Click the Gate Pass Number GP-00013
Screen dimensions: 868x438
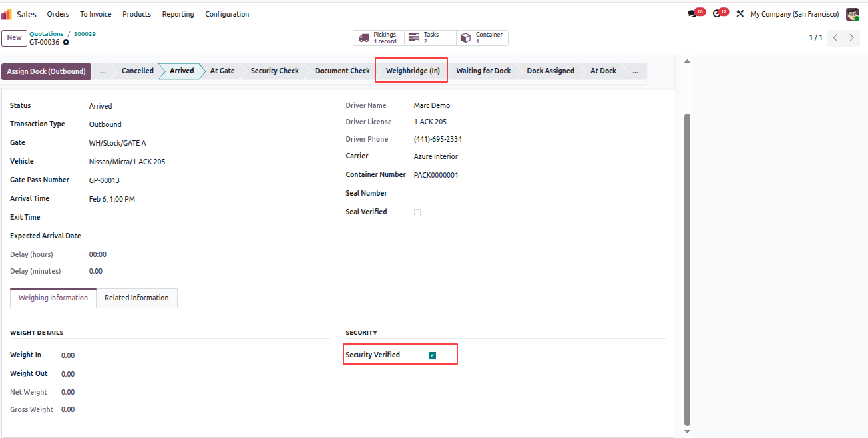click(105, 180)
